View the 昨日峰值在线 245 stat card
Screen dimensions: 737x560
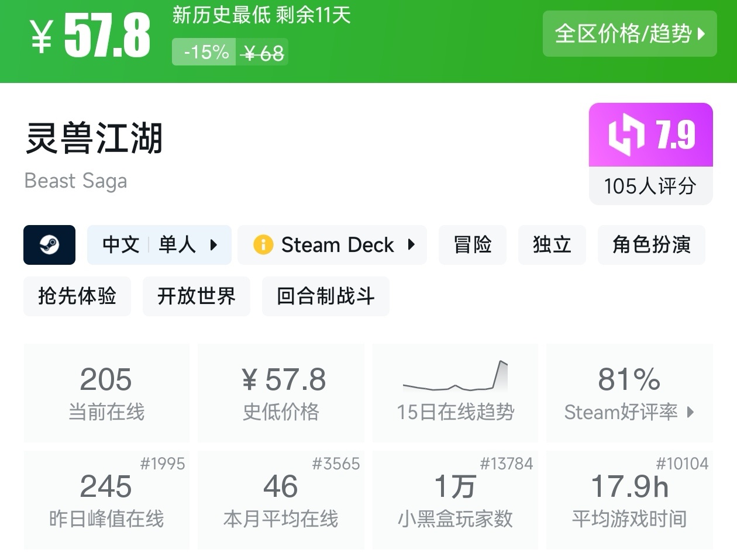[x=106, y=500]
